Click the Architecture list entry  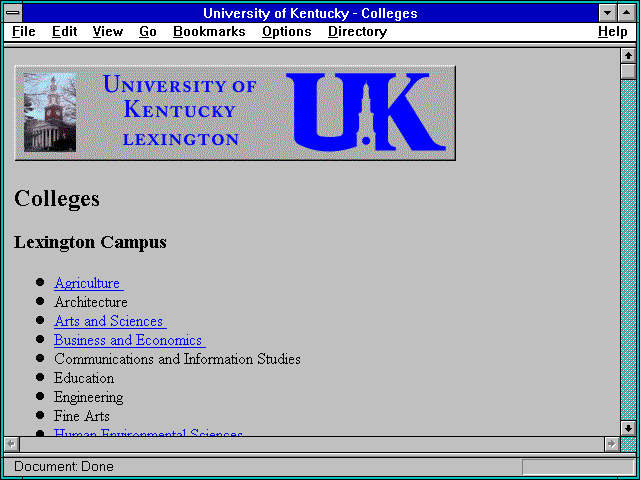(x=91, y=302)
